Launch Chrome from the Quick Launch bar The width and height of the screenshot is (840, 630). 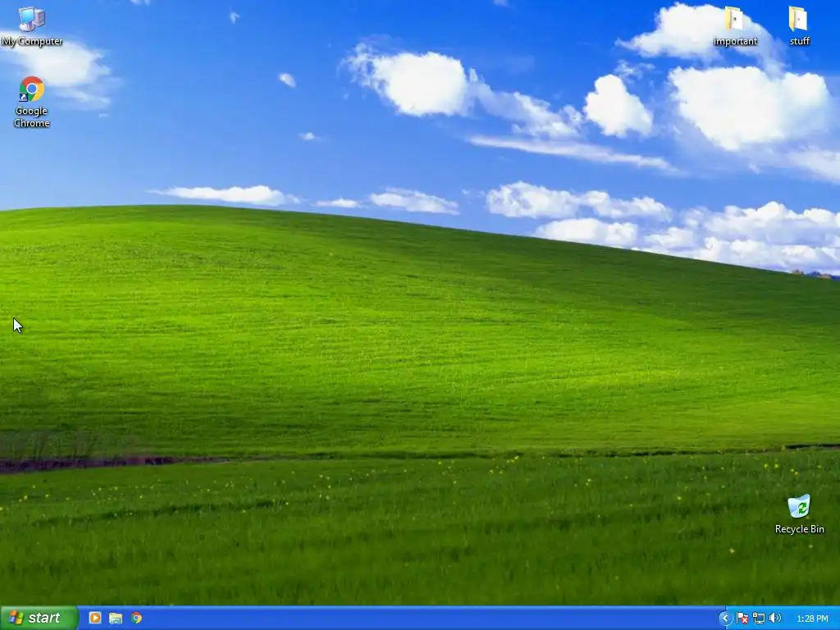[137, 618]
